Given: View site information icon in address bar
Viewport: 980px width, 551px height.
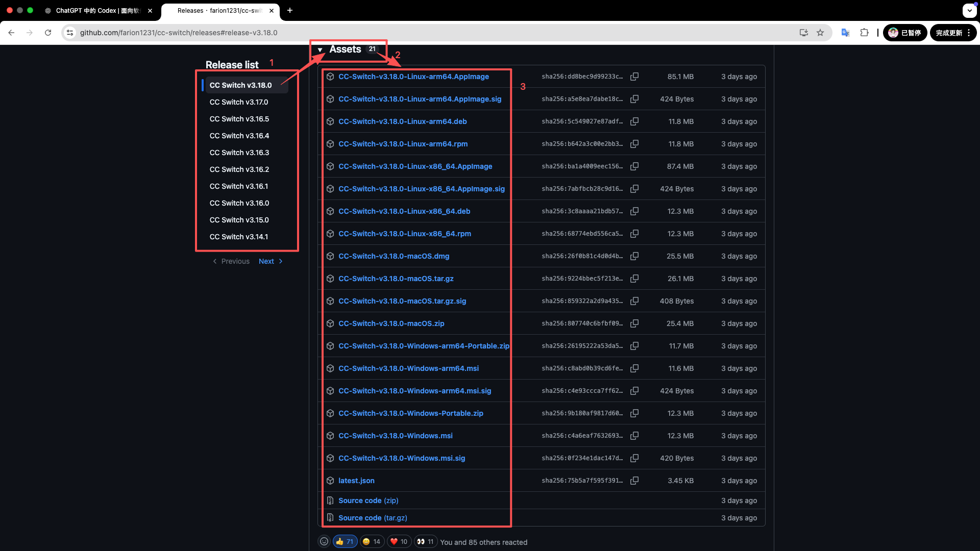Looking at the screenshot, I should 70,33.
